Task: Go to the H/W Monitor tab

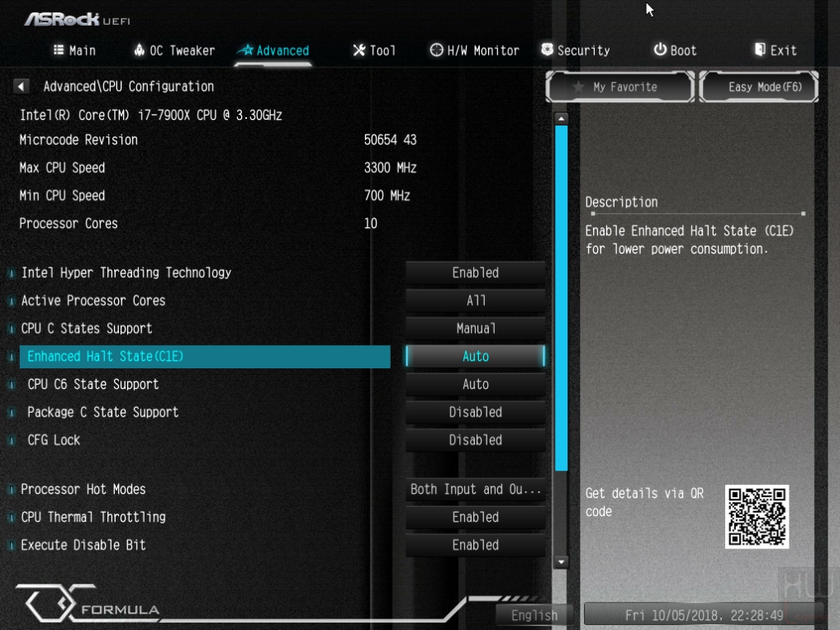Action: coord(475,50)
